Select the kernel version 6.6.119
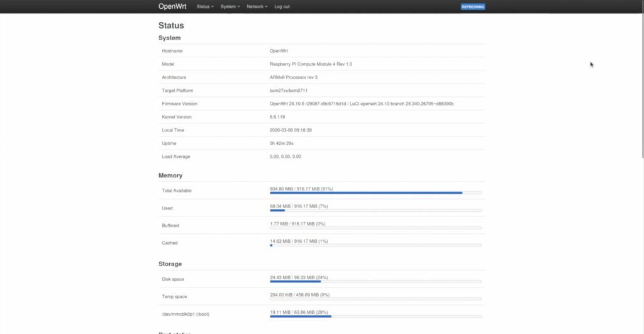 pyautogui.click(x=277, y=116)
